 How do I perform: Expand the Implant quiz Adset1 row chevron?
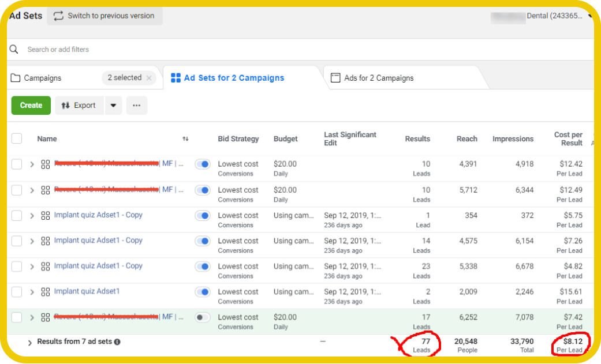(x=32, y=292)
